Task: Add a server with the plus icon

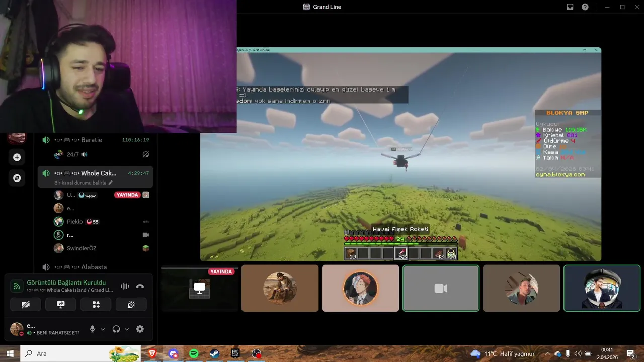Action: pos(17,157)
